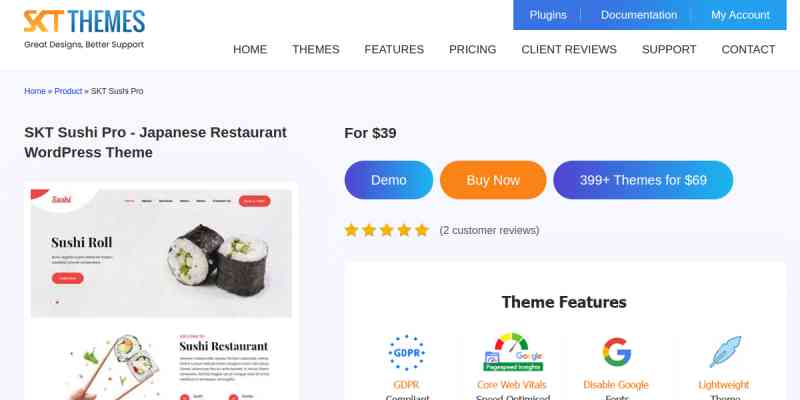Open the 2 customer reviews link

(489, 231)
